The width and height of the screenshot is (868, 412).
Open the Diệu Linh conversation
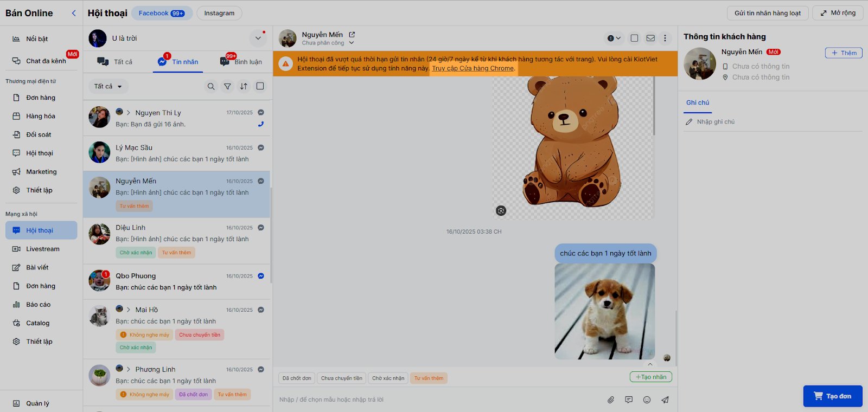point(176,241)
